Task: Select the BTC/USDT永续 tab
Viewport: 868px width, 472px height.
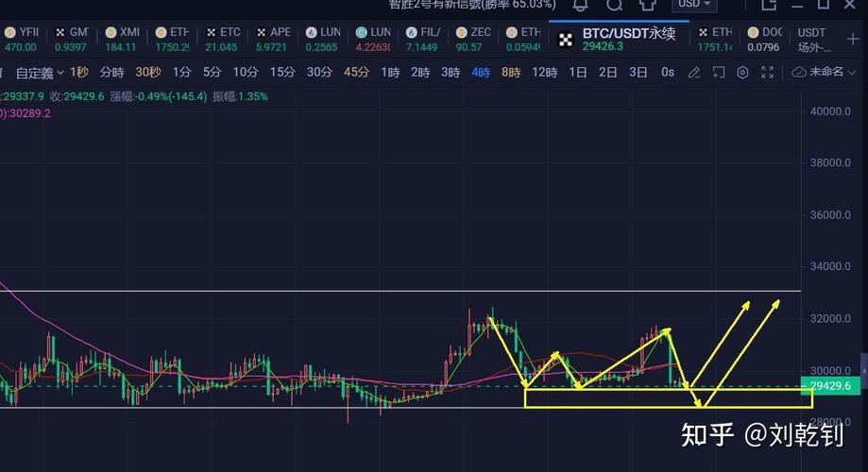Action: coord(619,40)
